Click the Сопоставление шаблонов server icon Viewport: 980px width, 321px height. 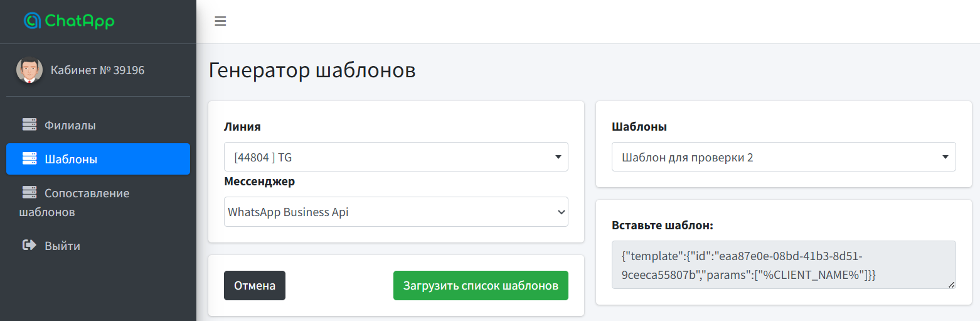(x=29, y=193)
